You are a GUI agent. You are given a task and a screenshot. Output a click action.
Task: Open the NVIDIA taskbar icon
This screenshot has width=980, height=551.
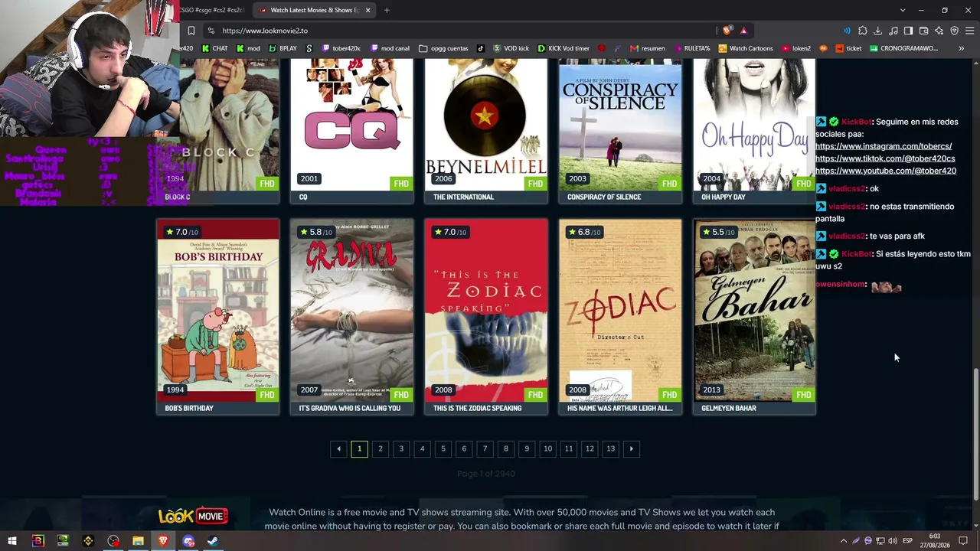coord(63,541)
